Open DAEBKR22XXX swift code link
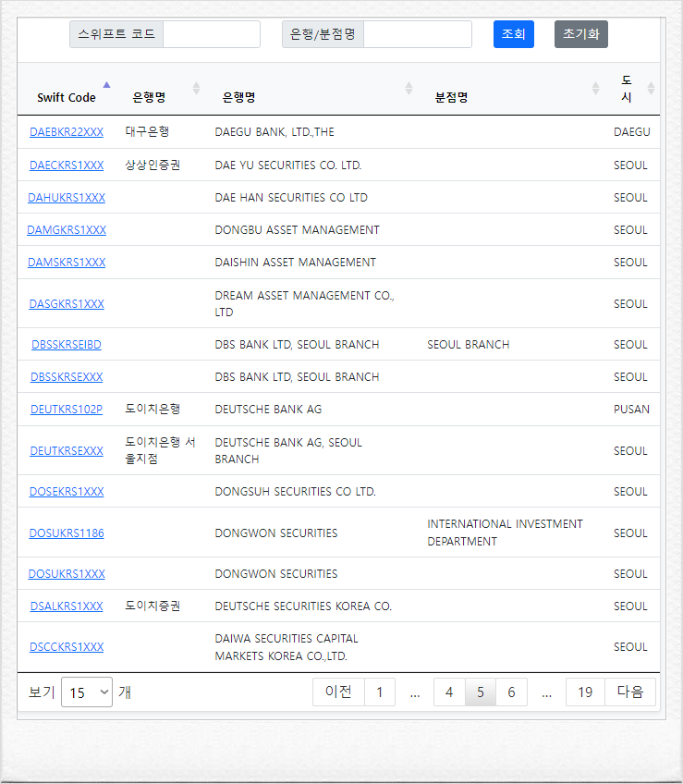The width and height of the screenshot is (683, 784). [67, 132]
